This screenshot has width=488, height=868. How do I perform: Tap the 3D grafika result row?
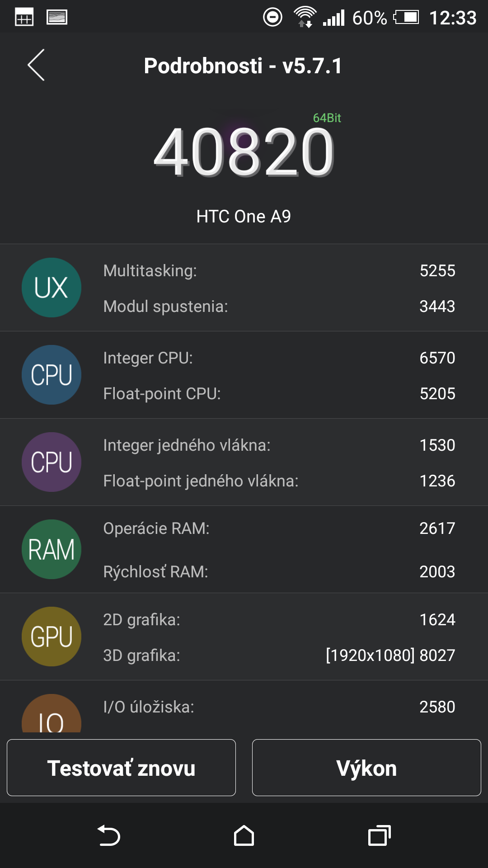coord(279,655)
